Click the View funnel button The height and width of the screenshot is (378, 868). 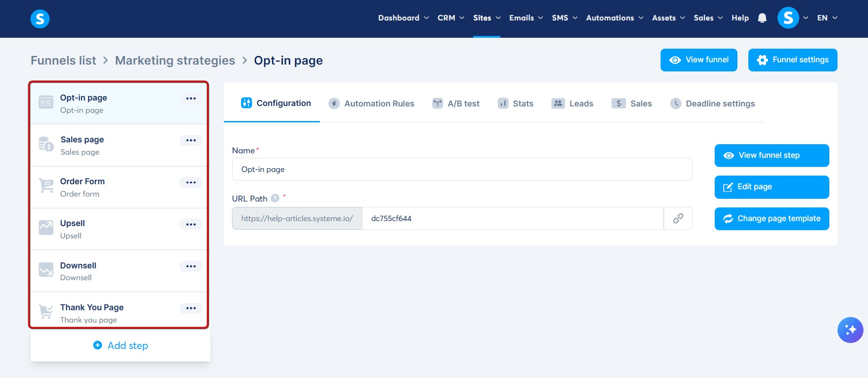pyautogui.click(x=699, y=60)
